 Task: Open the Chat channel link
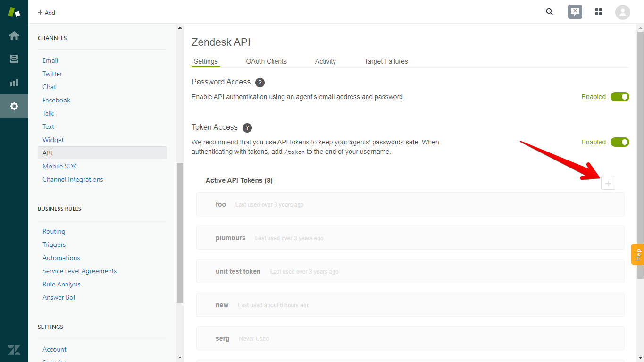[49, 87]
